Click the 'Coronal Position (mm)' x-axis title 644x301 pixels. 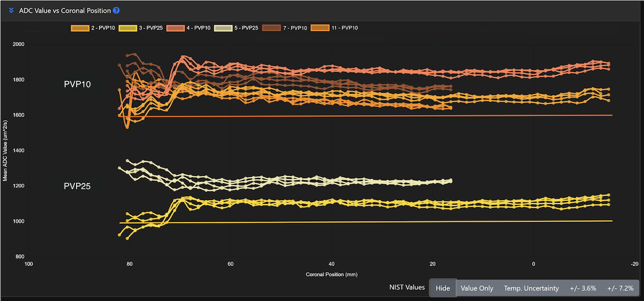coord(332,275)
